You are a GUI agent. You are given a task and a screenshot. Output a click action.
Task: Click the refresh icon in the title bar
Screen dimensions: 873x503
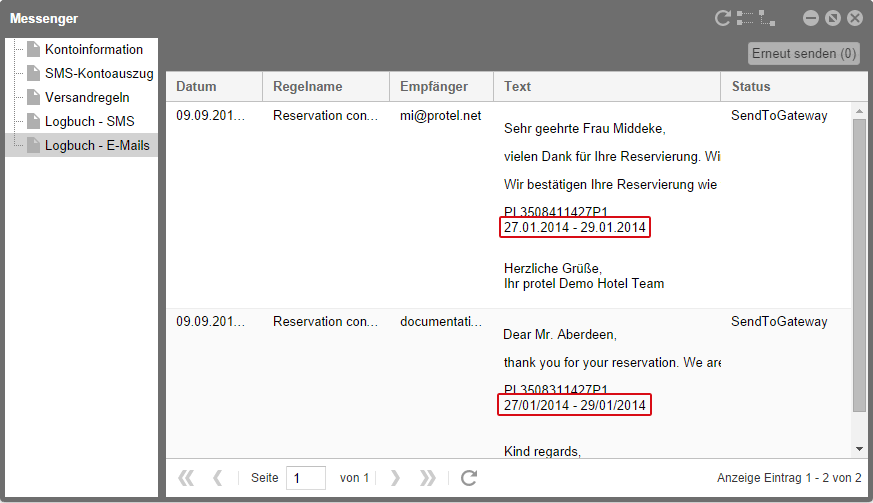pos(723,18)
